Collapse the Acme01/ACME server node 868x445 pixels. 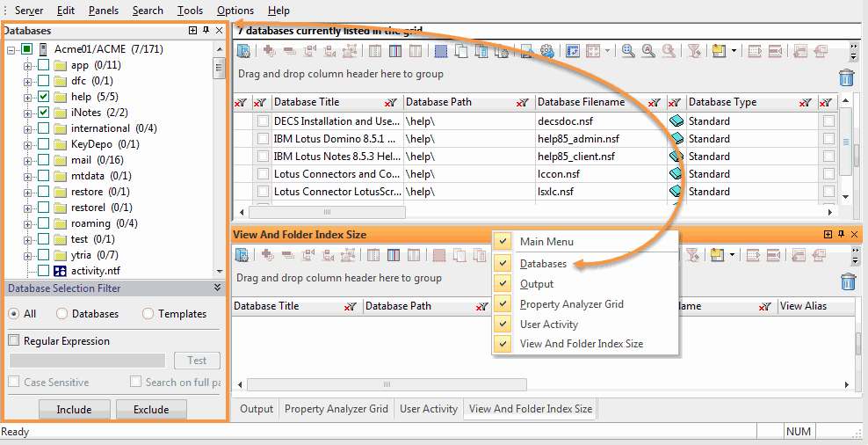(x=11, y=49)
